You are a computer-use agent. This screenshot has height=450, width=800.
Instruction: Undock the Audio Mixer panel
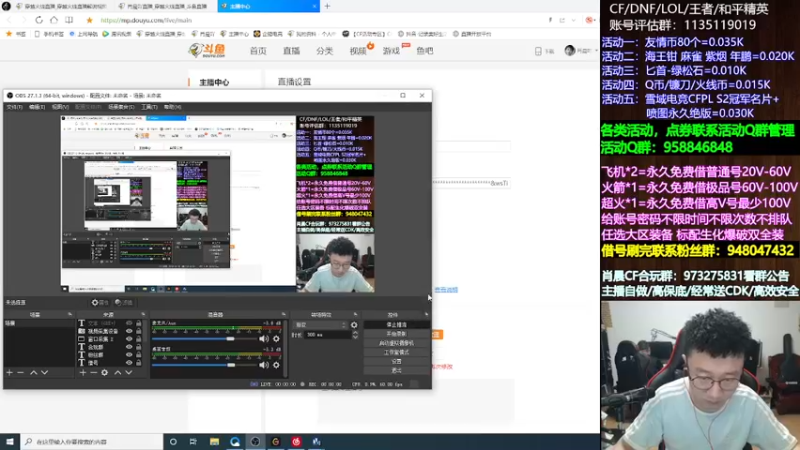pyautogui.click(x=283, y=314)
